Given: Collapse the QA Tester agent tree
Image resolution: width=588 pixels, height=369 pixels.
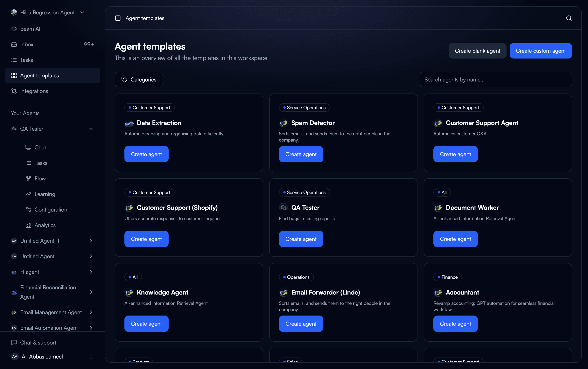Looking at the screenshot, I should [x=91, y=129].
